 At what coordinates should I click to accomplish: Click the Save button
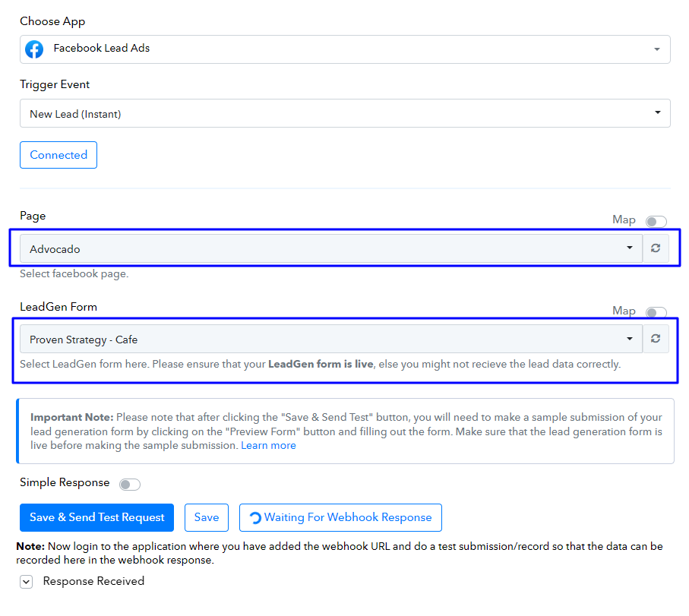[207, 517]
